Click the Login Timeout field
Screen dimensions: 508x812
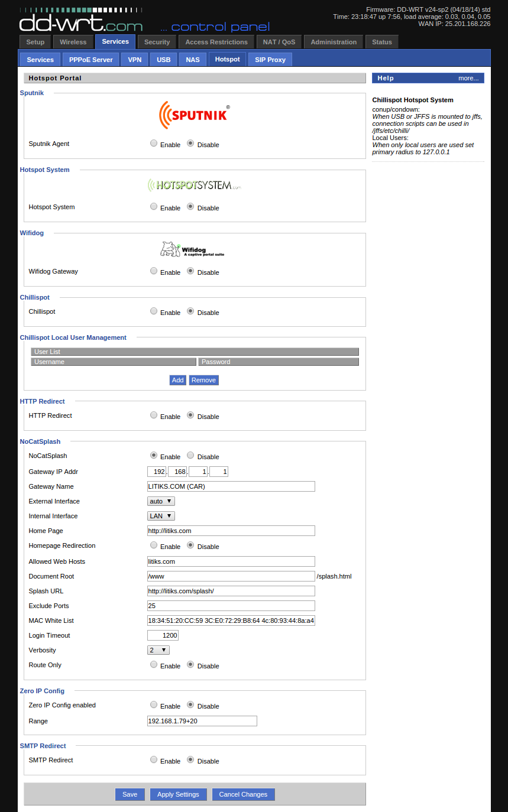(163, 635)
